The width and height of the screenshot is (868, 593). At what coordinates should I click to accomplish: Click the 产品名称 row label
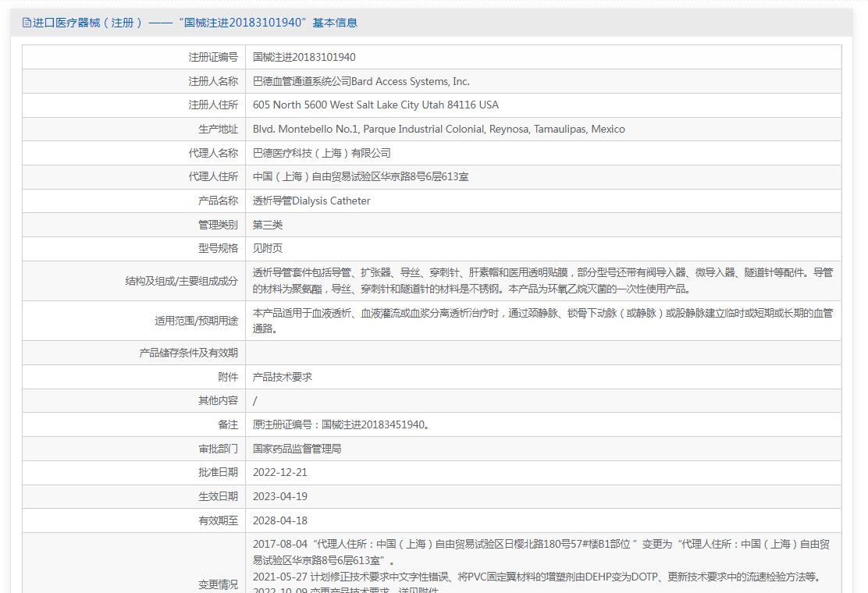click(218, 201)
